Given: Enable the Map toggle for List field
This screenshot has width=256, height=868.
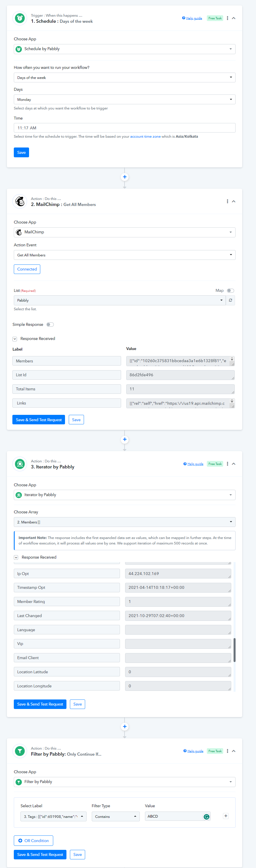Looking at the screenshot, I should point(230,290).
